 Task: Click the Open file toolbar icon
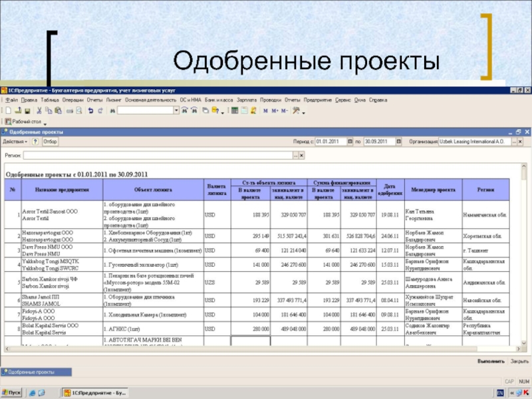[x=19, y=110]
